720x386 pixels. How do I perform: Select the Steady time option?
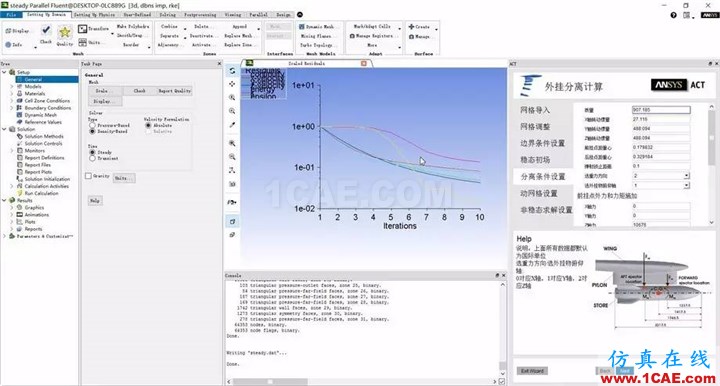tap(92, 152)
